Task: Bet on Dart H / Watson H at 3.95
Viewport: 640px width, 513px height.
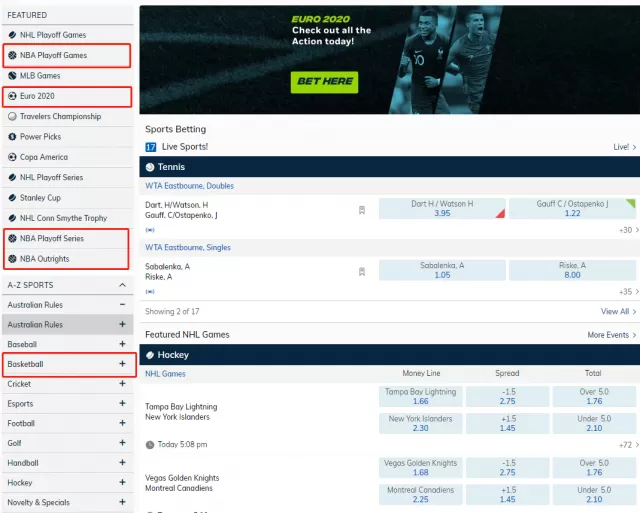Action: [442, 209]
